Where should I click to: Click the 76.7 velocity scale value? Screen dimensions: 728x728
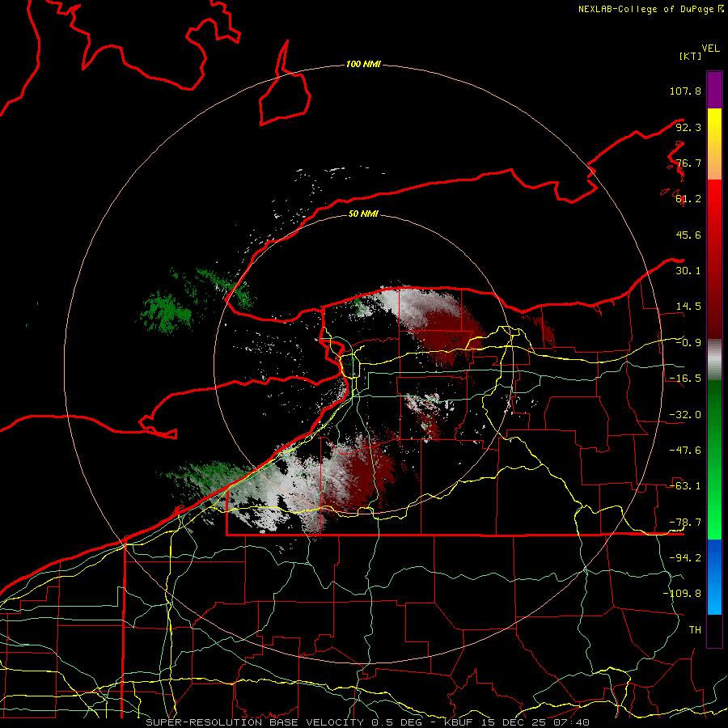pos(688,163)
